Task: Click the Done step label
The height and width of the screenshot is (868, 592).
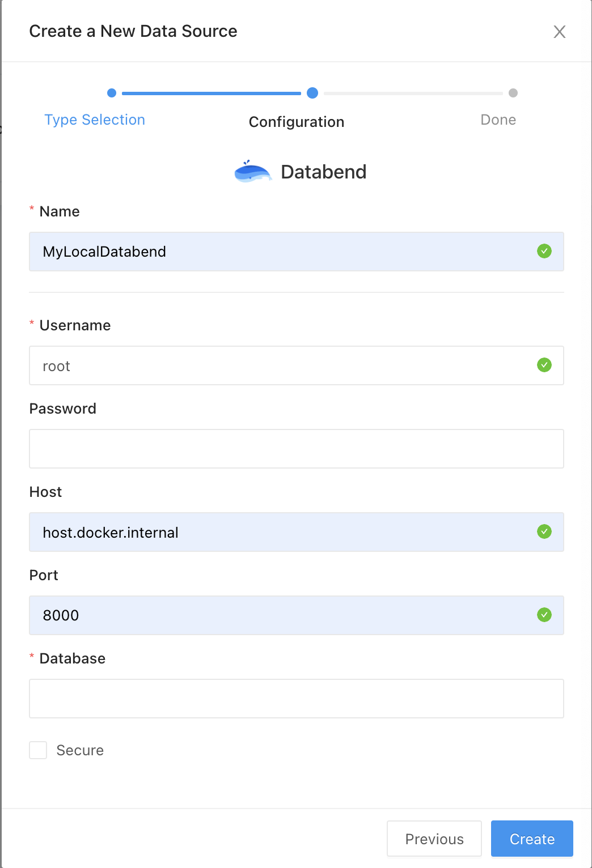Action: tap(498, 120)
